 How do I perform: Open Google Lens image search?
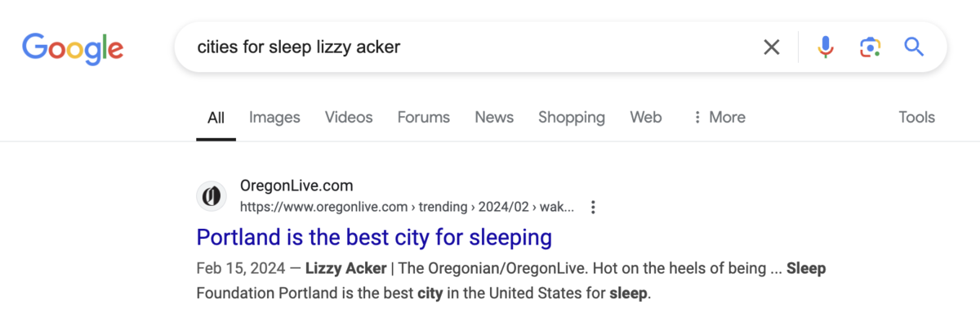[x=871, y=47]
